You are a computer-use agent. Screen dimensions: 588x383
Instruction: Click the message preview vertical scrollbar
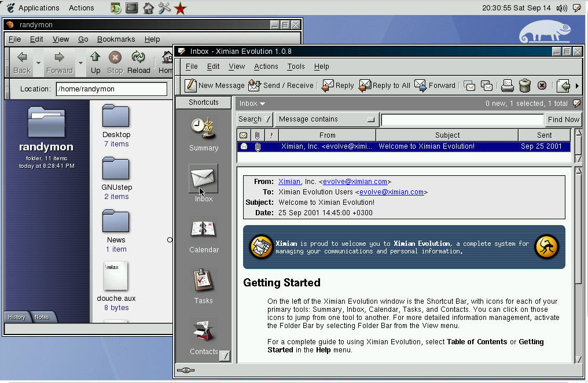578,265
